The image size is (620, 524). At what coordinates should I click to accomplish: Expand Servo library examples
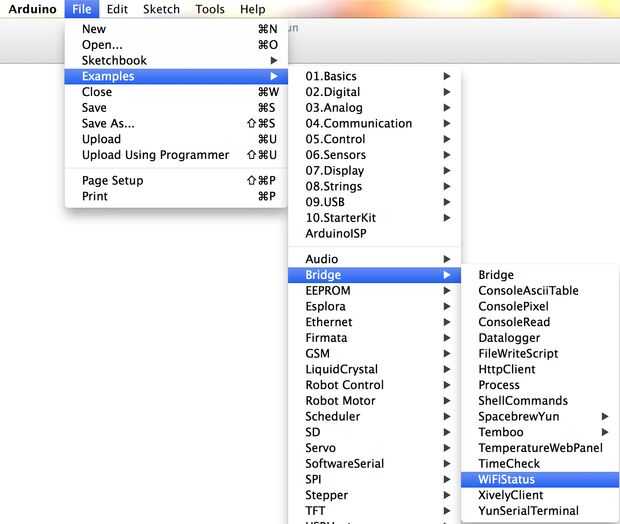374,448
